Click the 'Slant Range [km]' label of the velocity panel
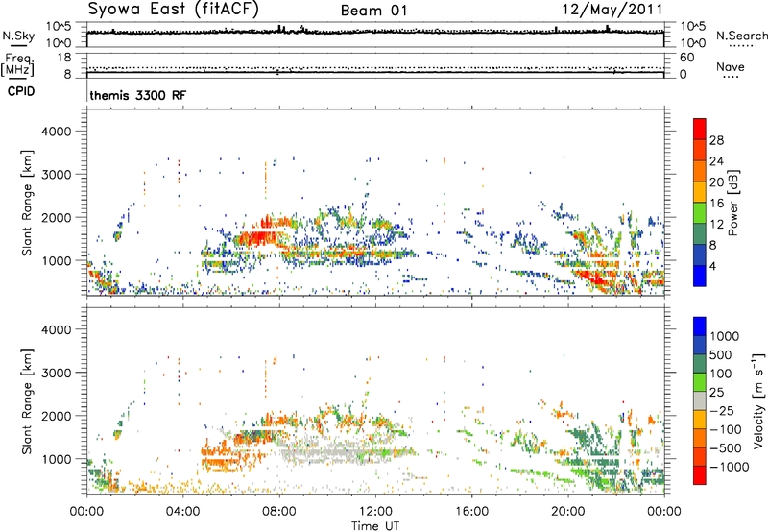The width and height of the screenshot is (768, 532). pos(27,400)
